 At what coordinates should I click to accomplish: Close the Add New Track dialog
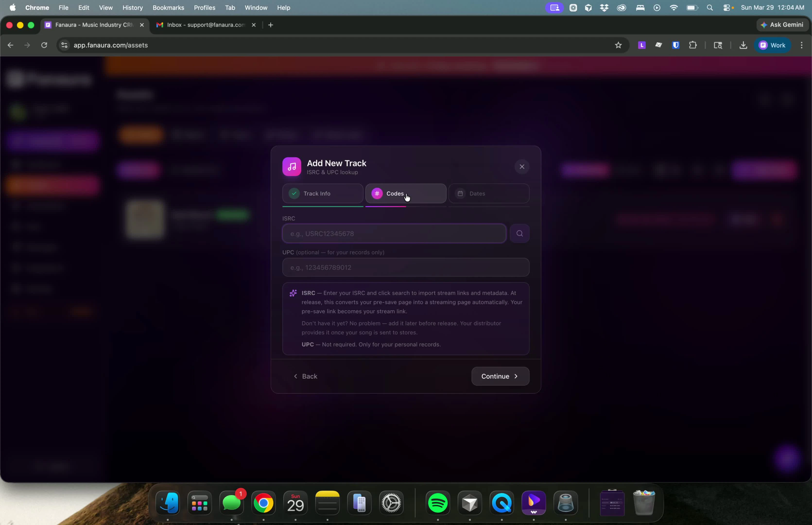(x=522, y=167)
